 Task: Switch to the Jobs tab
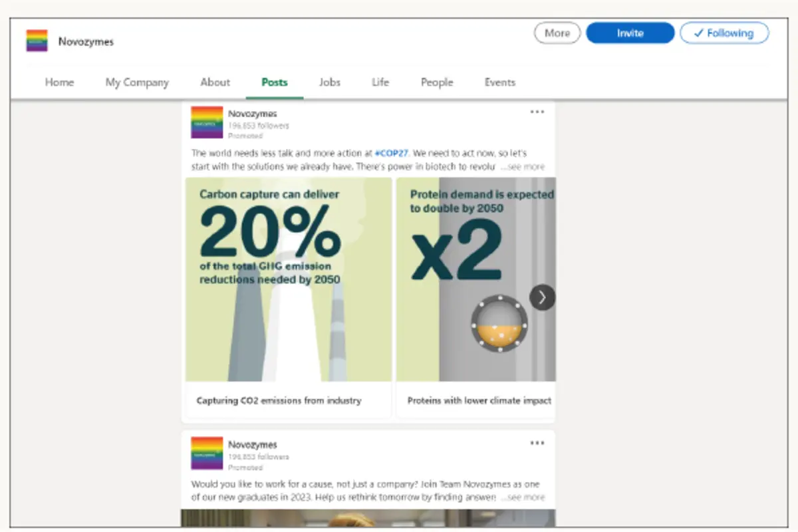click(329, 82)
